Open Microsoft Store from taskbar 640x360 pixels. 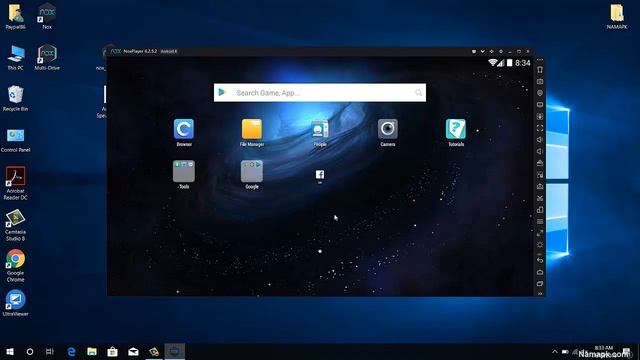click(113, 351)
